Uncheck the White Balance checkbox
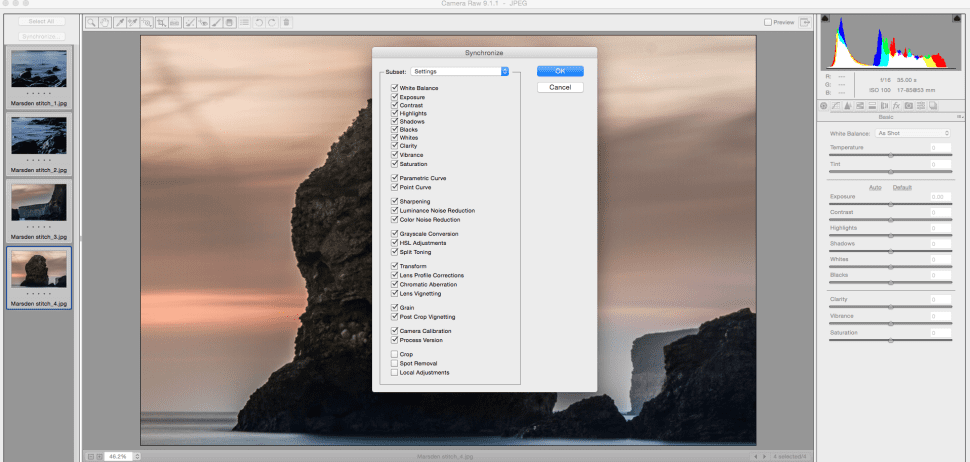Screen dimensions: 970x462 coord(394,88)
